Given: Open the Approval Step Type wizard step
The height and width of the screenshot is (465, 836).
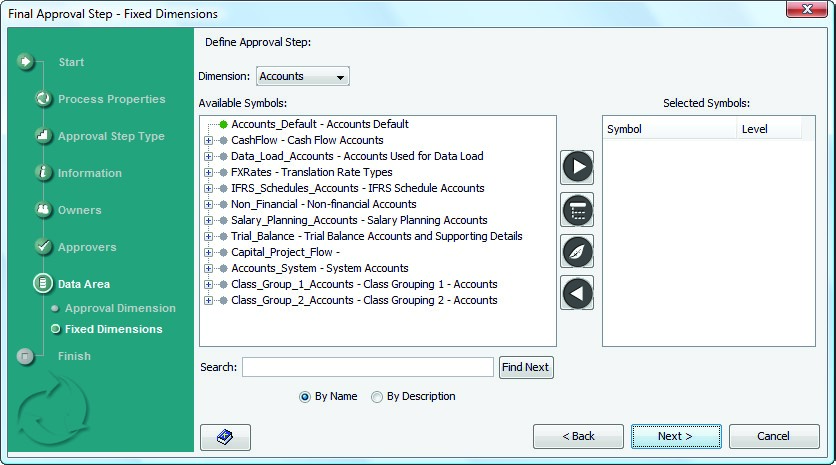Looking at the screenshot, I should click(111, 136).
